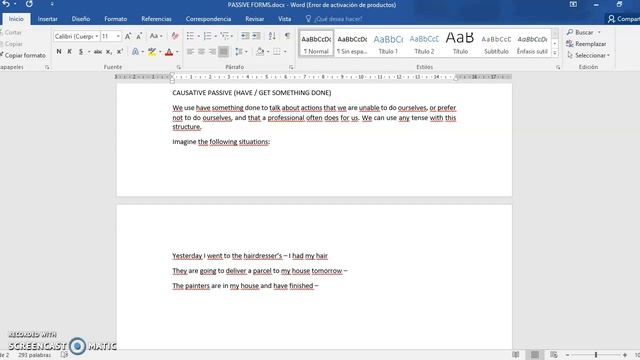Open bullets list dropdown
This screenshot has width=640, height=360.
click(x=199, y=36)
